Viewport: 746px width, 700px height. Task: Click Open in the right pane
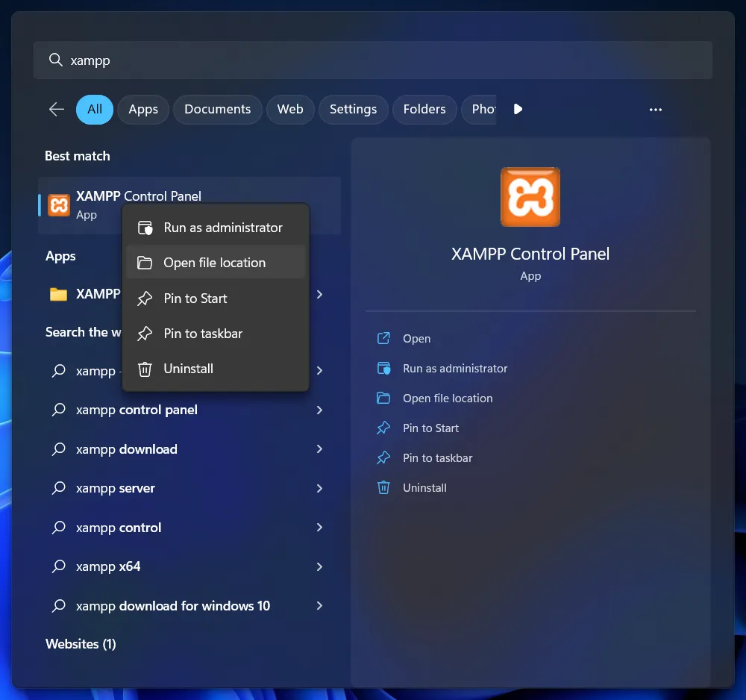(416, 338)
